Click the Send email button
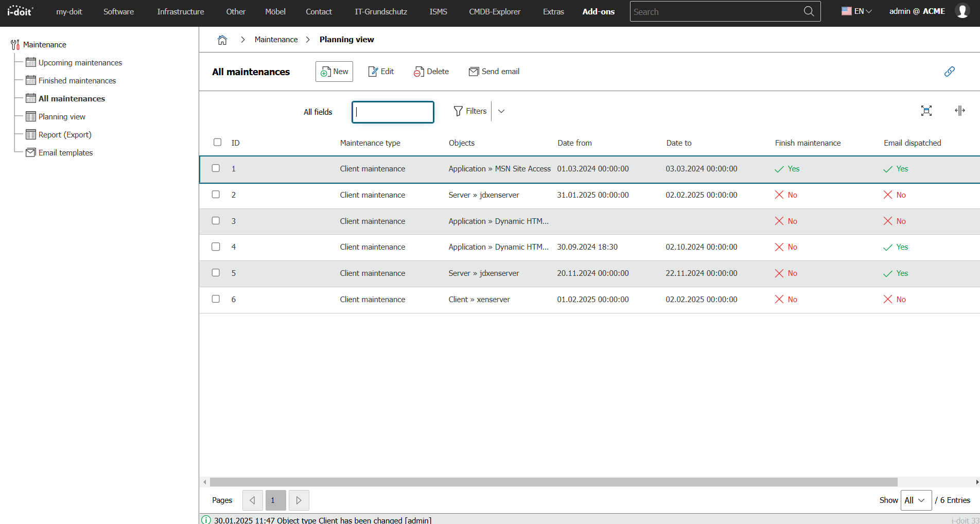980x524 pixels. [x=494, y=72]
